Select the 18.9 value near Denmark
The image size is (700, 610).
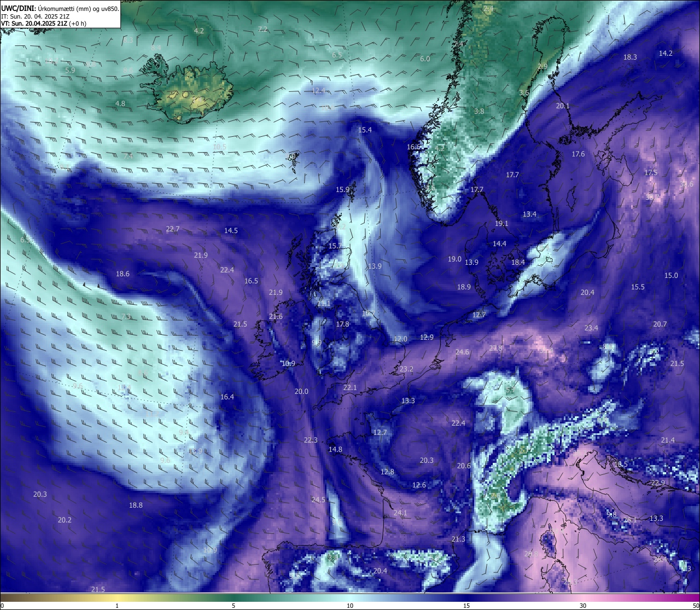coord(464,287)
